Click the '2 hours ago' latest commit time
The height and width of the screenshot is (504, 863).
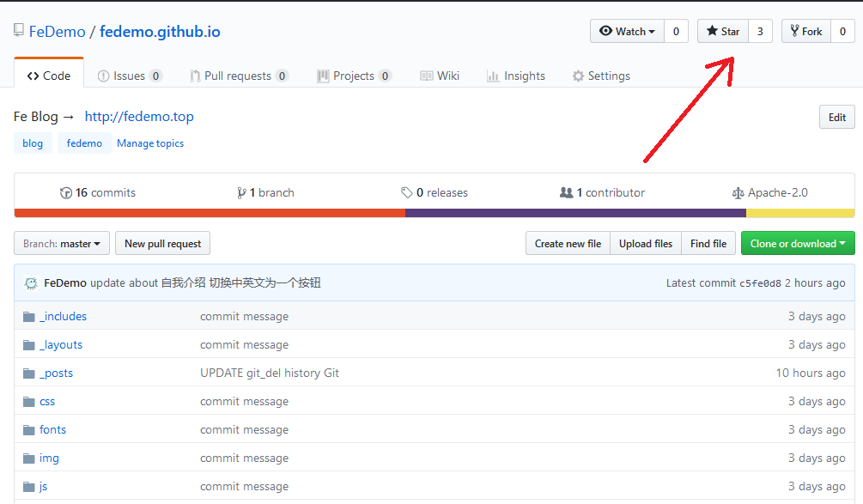815,282
